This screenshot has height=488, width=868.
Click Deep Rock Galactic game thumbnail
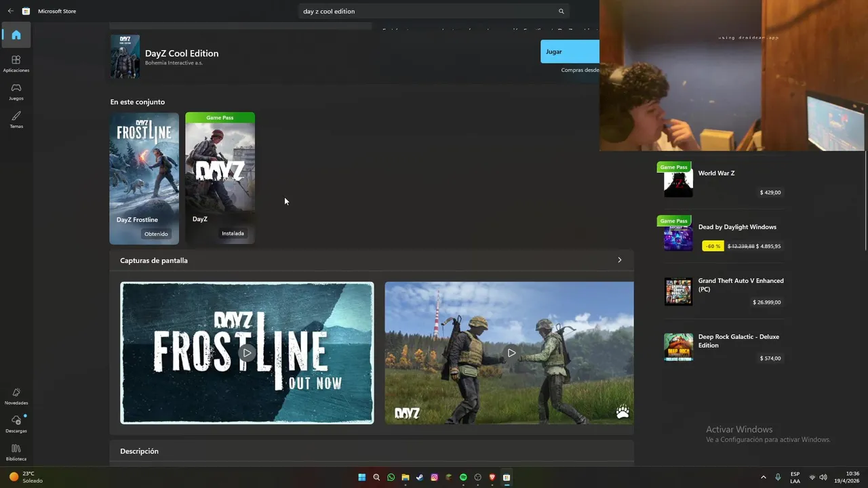678,347
